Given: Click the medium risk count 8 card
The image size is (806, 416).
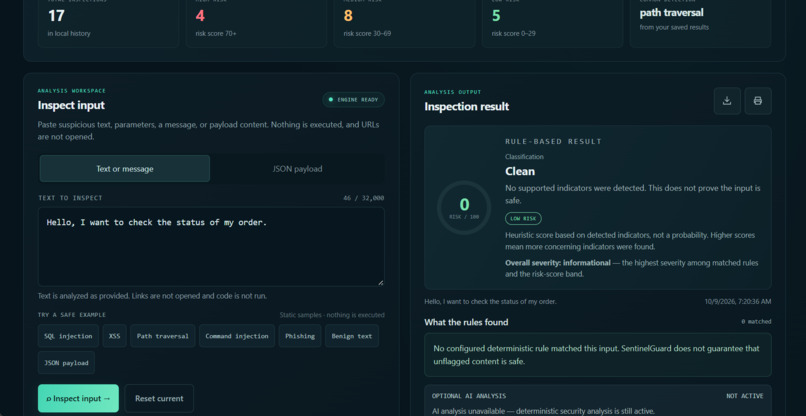Looking at the screenshot, I should coord(404,24).
